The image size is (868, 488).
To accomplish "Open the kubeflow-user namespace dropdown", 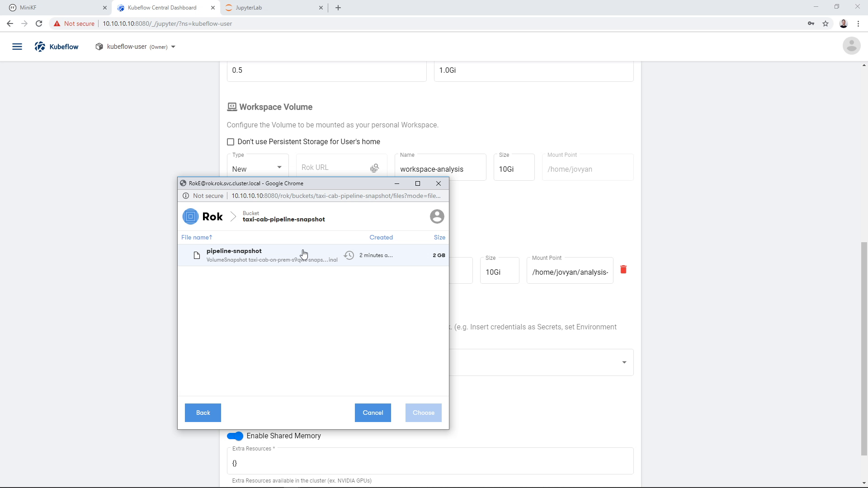I will click(x=136, y=47).
